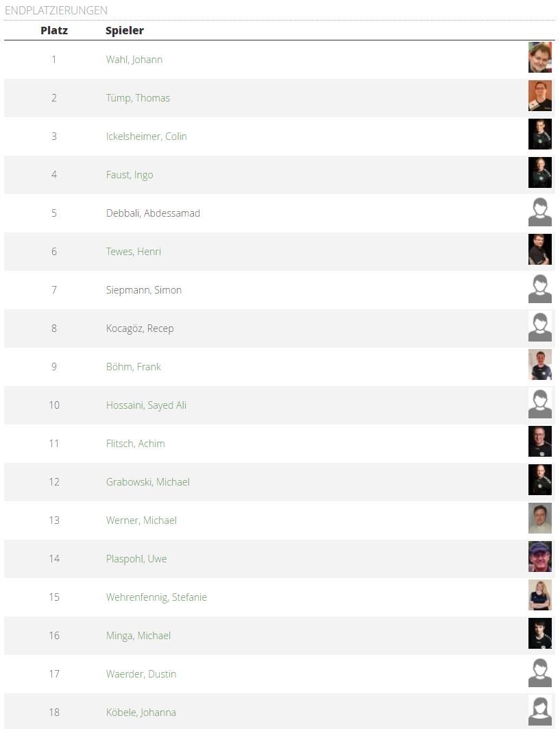Image resolution: width=560 pixels, height=729 pixels.
Task: Select the Faust, Ingo link
Action: click(130, 175)
